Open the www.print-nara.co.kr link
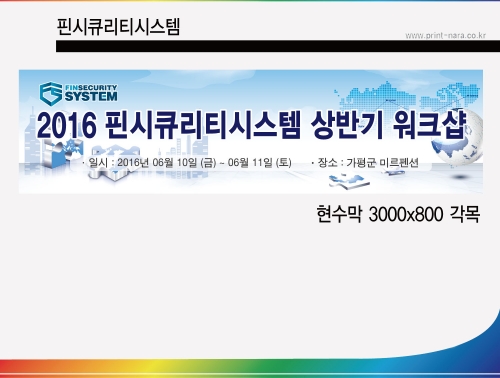This screenshot has height=378, width=500. click(445, 35)
